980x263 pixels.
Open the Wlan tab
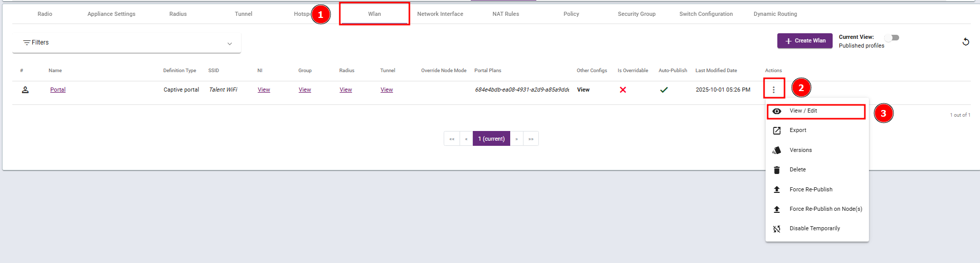pyautogui.click(x=375, y=14)
